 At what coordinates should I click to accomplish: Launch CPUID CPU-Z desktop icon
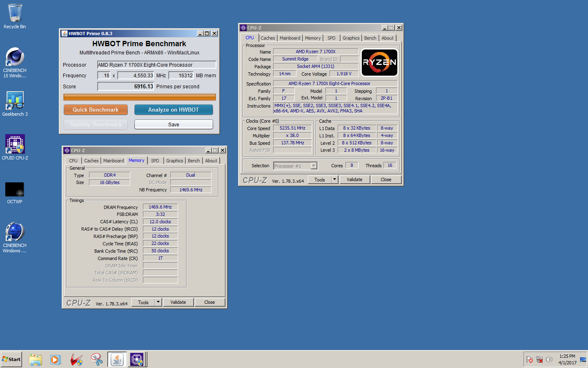(x=15, y=147)
